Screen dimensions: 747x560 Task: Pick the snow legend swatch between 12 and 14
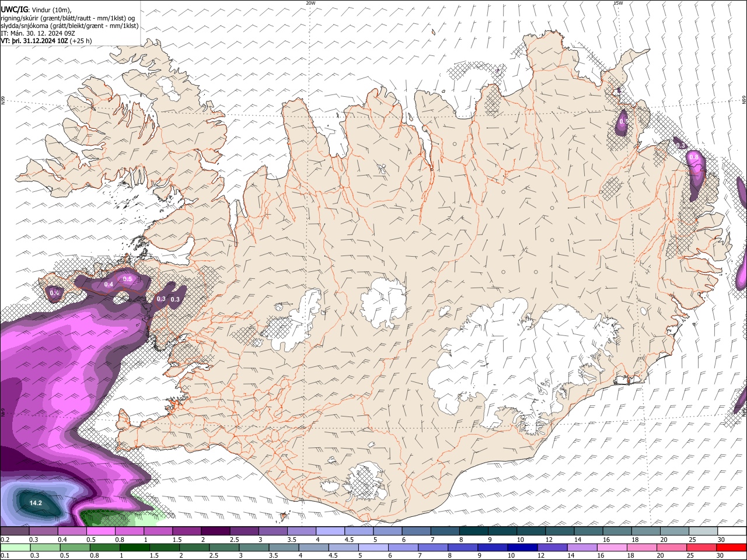pos(560,531)
